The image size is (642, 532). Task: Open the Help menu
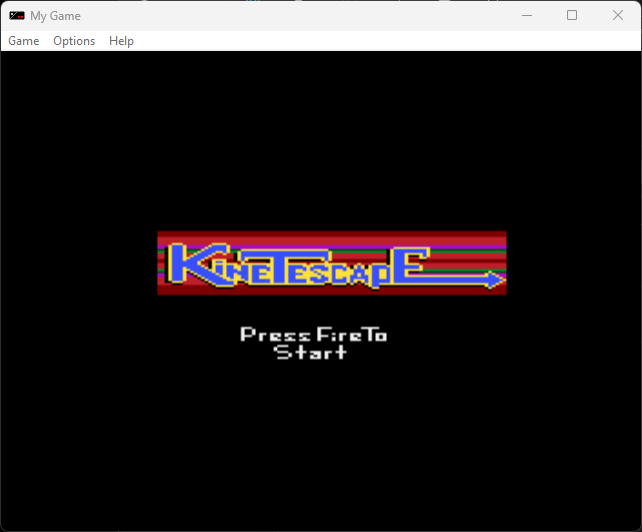pos(121,41)
